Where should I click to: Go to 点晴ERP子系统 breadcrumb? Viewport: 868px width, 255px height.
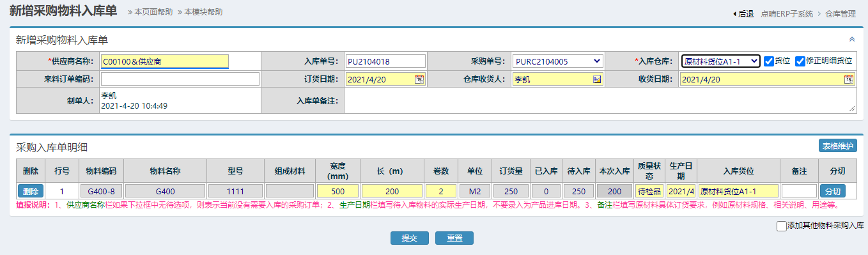pyautogui.click(x=787, y=13)
